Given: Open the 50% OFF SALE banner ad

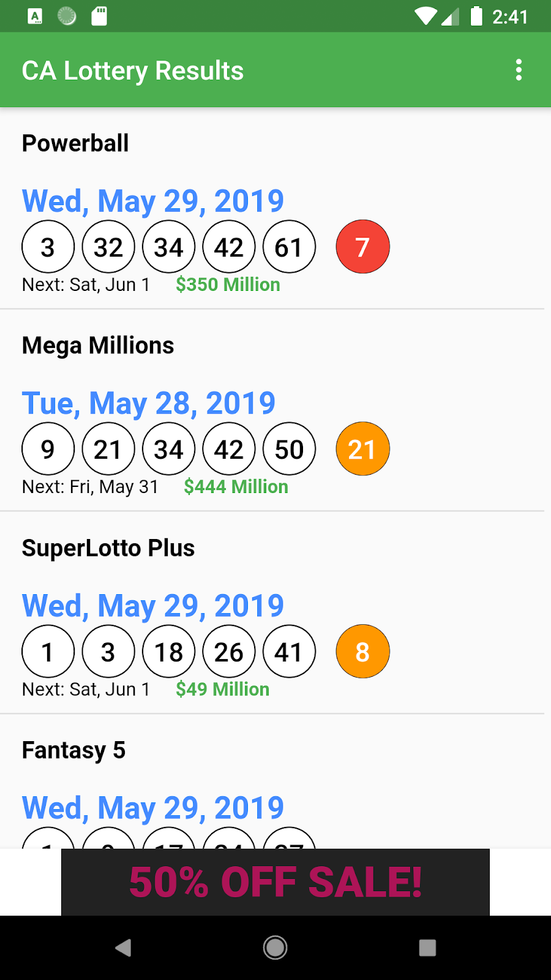Looking at the screenshot, I should point(275,882).
